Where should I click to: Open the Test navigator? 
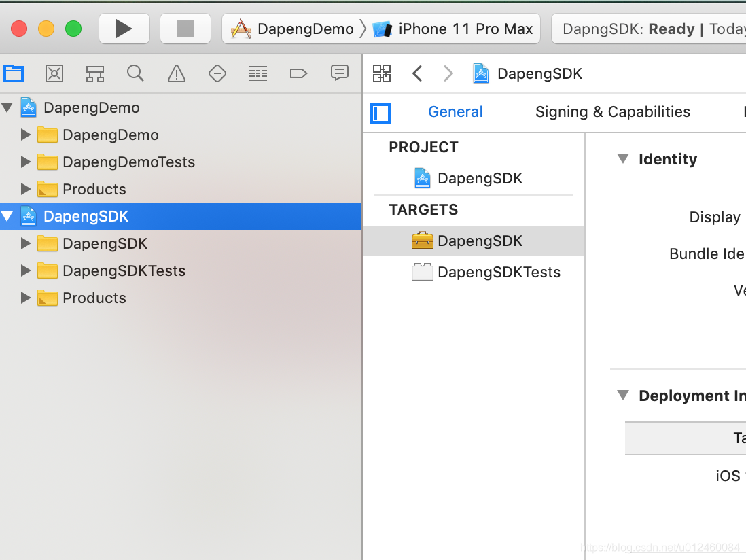tap(217, 74)
